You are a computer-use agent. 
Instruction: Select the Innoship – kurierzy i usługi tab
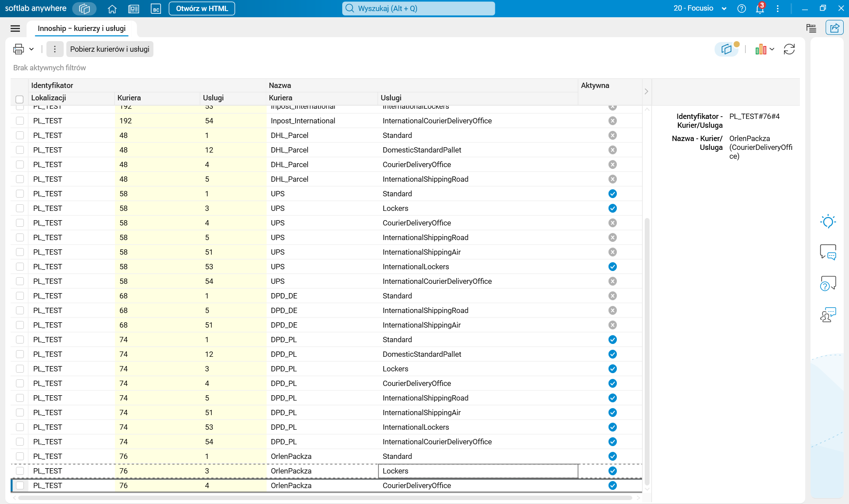click(x=82, y=28)
